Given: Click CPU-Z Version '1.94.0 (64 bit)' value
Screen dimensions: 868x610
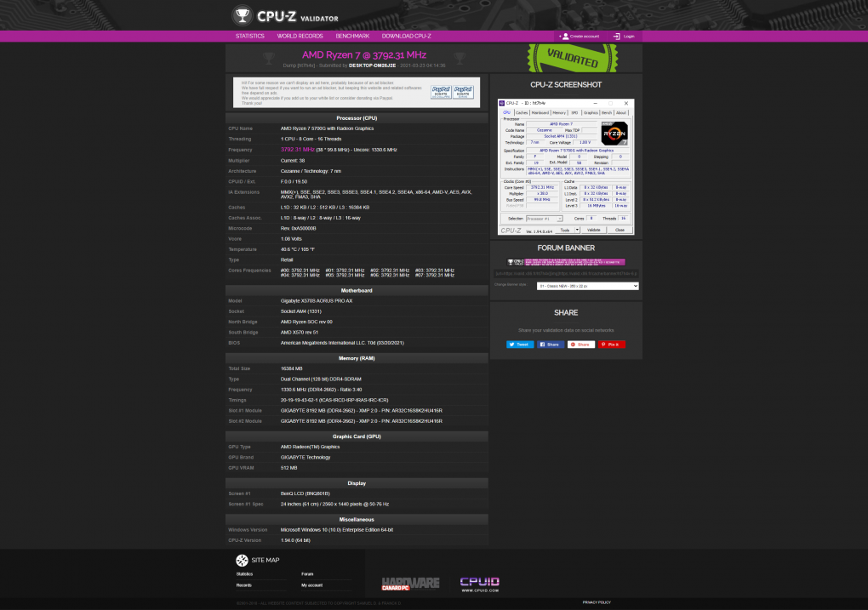Looking at the screenshot, I should (x=295, y=540).
